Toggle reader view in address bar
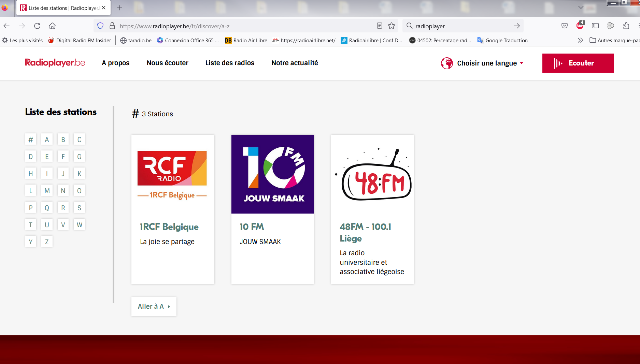 379,26
